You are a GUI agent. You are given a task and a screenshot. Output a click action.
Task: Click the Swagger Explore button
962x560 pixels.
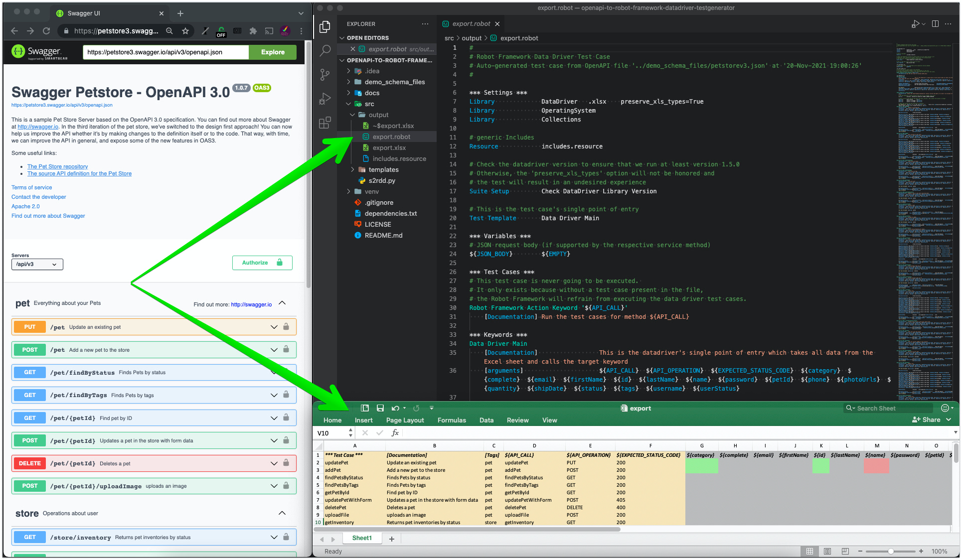coord(272,53)
